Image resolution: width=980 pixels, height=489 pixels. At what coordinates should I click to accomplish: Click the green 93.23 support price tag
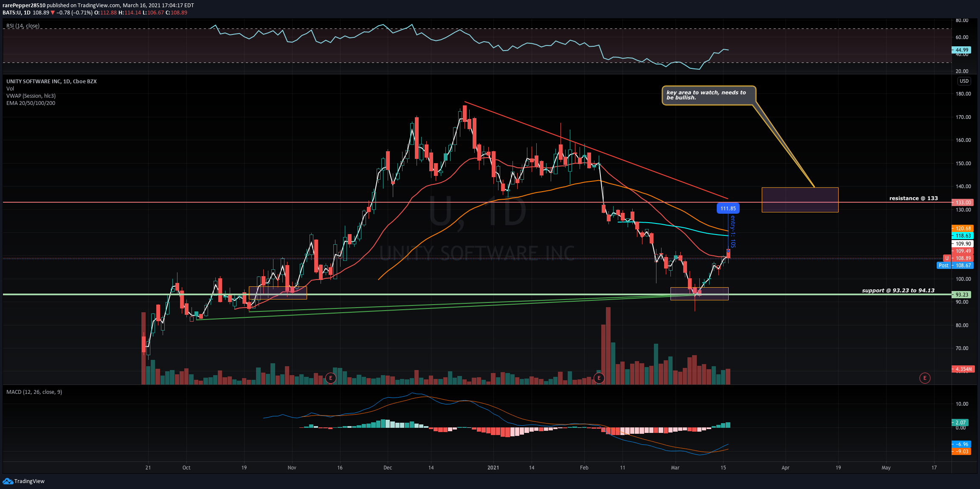[962, 295]
